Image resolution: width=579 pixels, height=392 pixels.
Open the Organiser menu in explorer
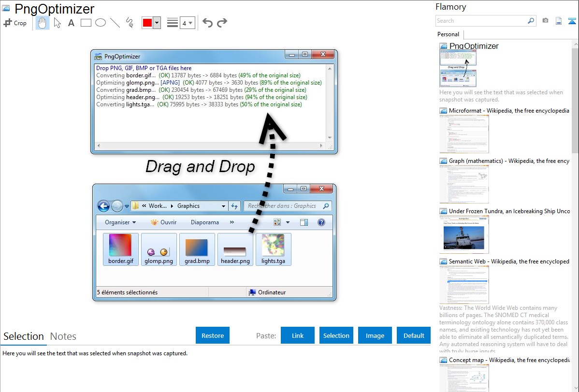120,222
